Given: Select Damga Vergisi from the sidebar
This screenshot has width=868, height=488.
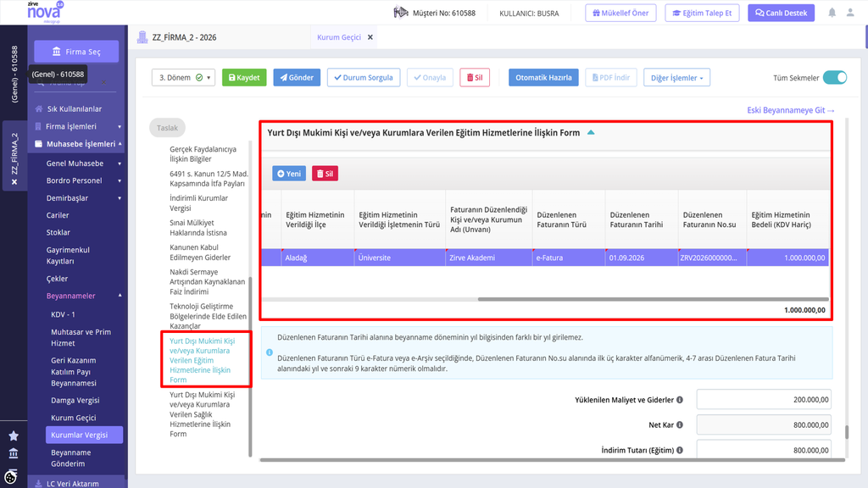Looking at the screenshot, I should (x=75, y=400).
